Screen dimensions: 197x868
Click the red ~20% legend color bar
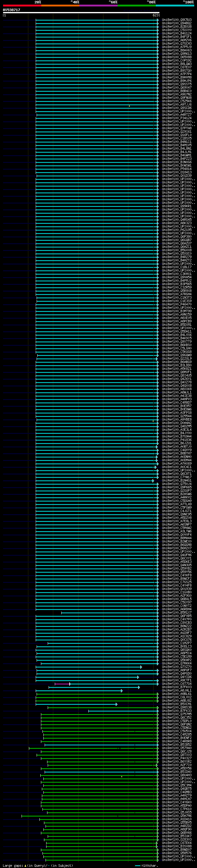[x=22, y=6]
